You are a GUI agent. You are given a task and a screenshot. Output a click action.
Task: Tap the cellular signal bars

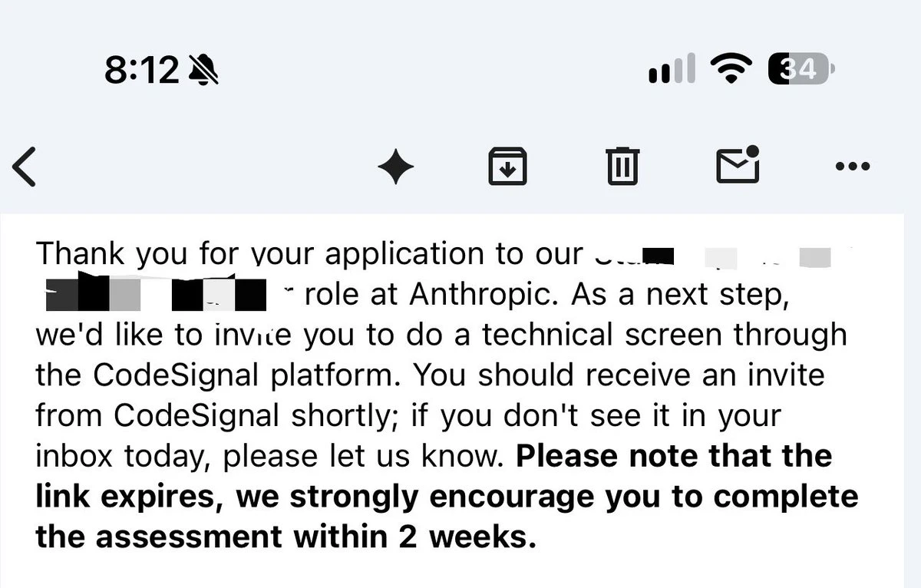(x=672, y=68)
